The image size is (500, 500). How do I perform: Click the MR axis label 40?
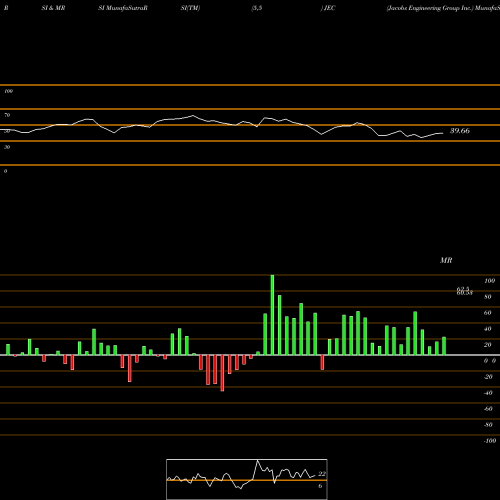pyautogui.click(x=488, y=329)
